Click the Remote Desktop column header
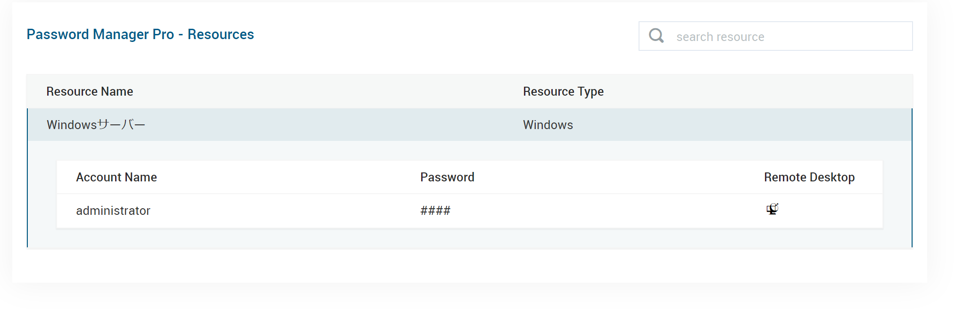Image resolution: width=980 pixels, height=318 pixels. click(809, 177)
